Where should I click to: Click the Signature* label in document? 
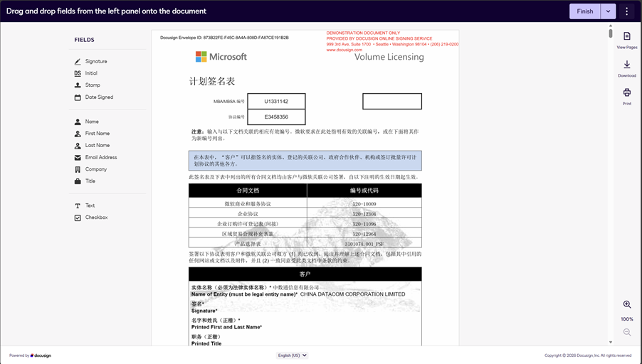[204, 311]
